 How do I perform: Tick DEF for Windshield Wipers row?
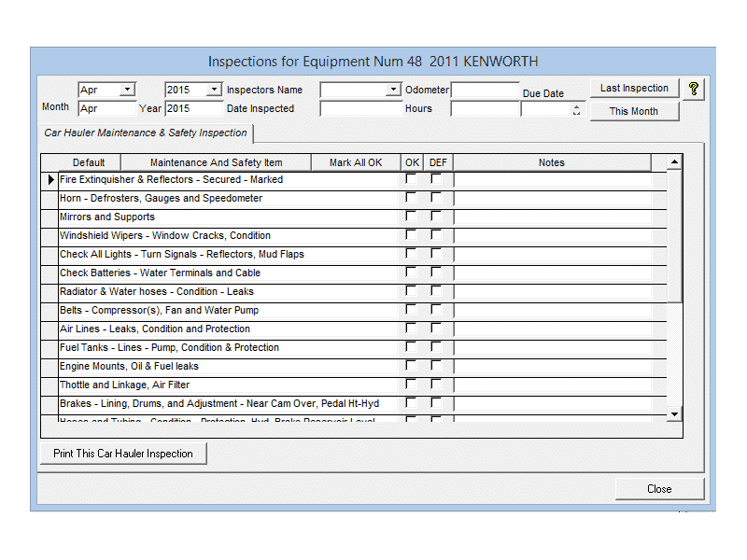436,235
